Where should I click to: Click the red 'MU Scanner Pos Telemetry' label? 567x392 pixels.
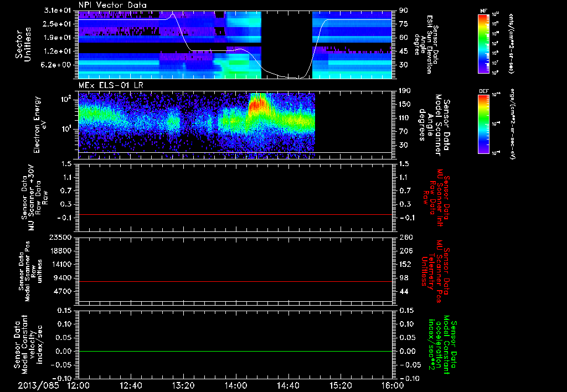point(436,271)
